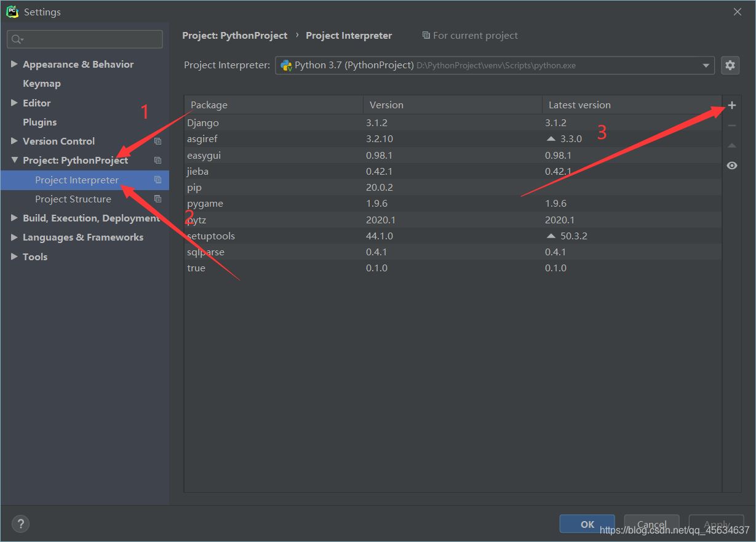756x542 pixels.
Task: Click the help question mark icon
Action: 20,524
